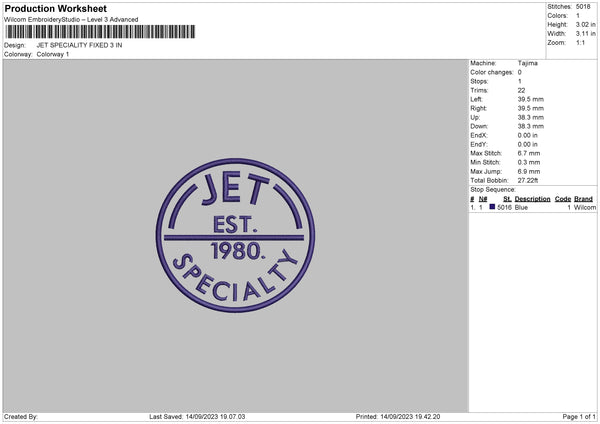Viewport: 600px width, 424px height.
Task: Select the 'Blue' thread description
Action: (x=521, y=207)
